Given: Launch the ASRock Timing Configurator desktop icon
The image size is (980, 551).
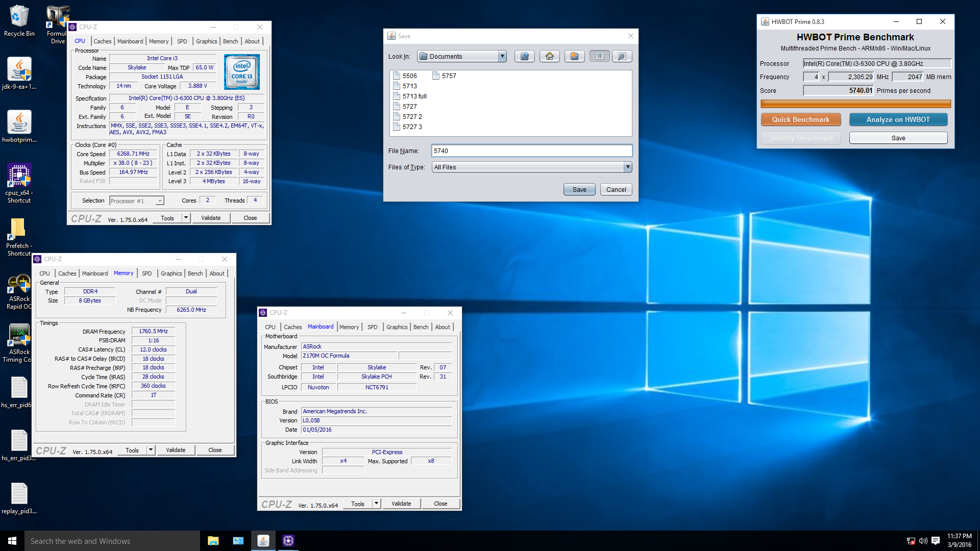Looking at the screenshot, I should [x=19, y=344].
